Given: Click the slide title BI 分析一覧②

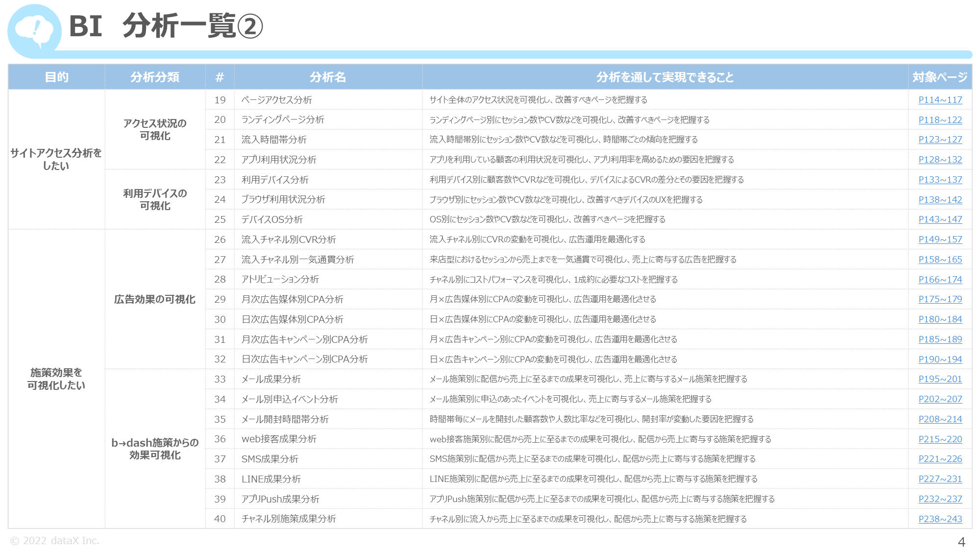Looking at the screenshot, I should 166,26.
